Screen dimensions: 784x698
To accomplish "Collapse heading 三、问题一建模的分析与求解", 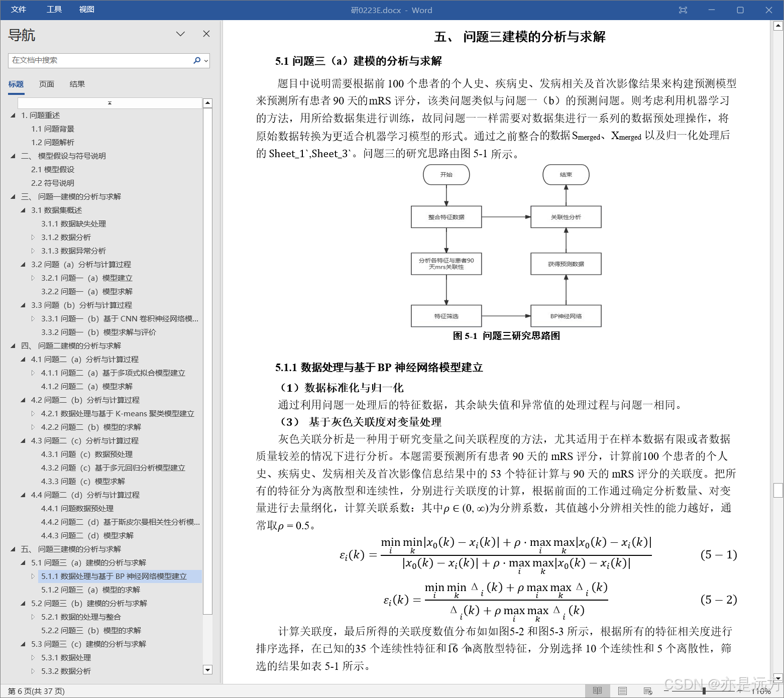I will [x=13, y=197].
